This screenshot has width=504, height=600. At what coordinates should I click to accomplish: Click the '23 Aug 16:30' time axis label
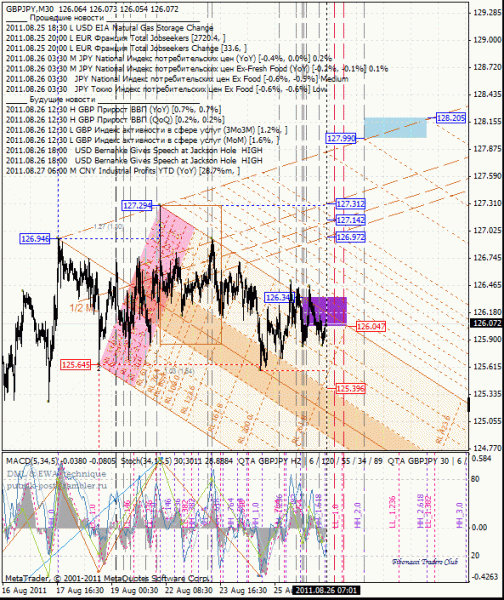coord(243,590)
